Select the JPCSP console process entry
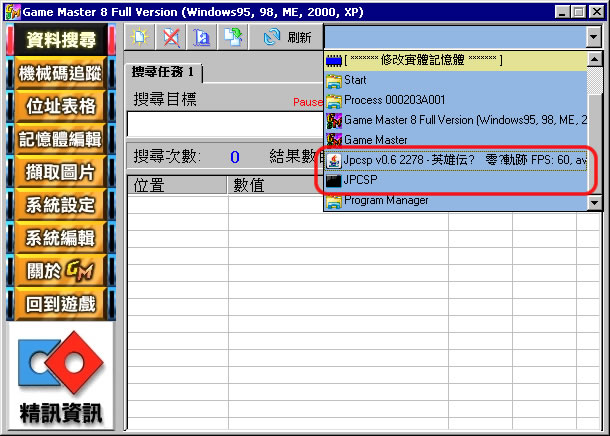Viewport: 610px width, 436px height. point(456,180)
